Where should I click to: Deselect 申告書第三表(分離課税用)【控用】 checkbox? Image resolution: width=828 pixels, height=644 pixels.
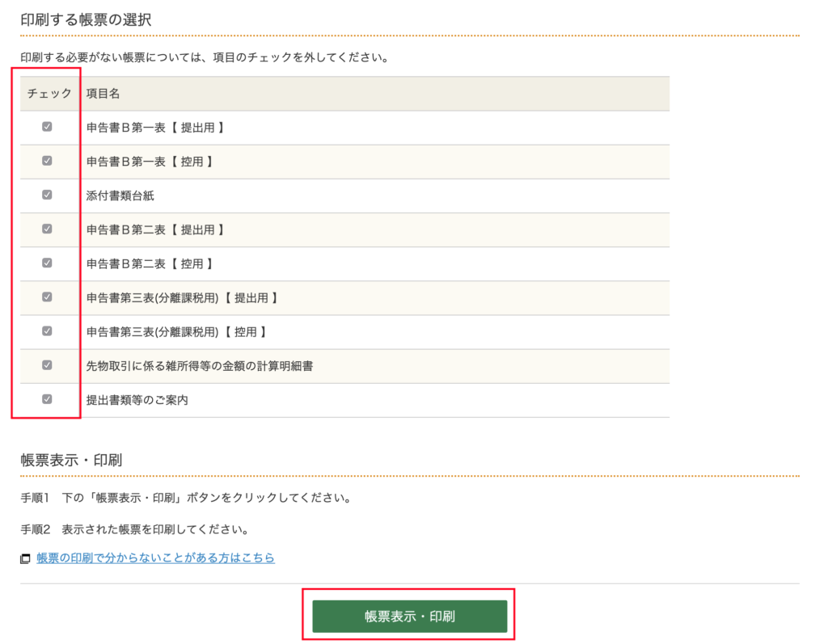click(47, 330)
